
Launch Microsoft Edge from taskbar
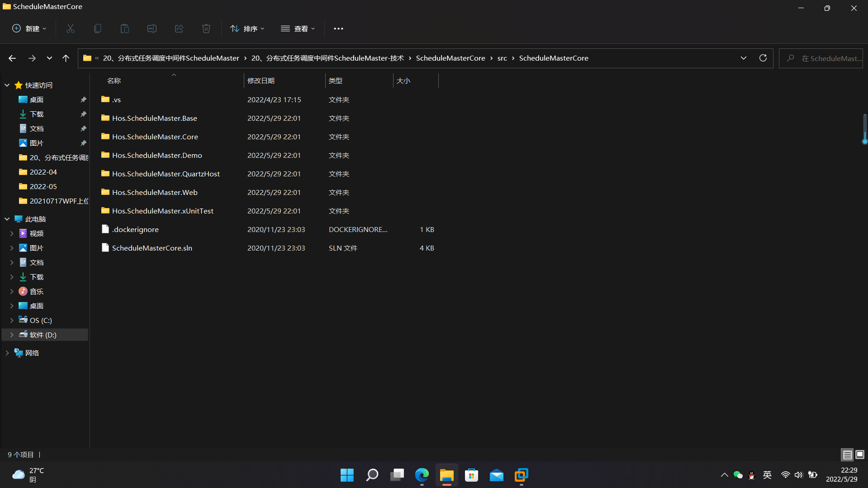(422, 475)
